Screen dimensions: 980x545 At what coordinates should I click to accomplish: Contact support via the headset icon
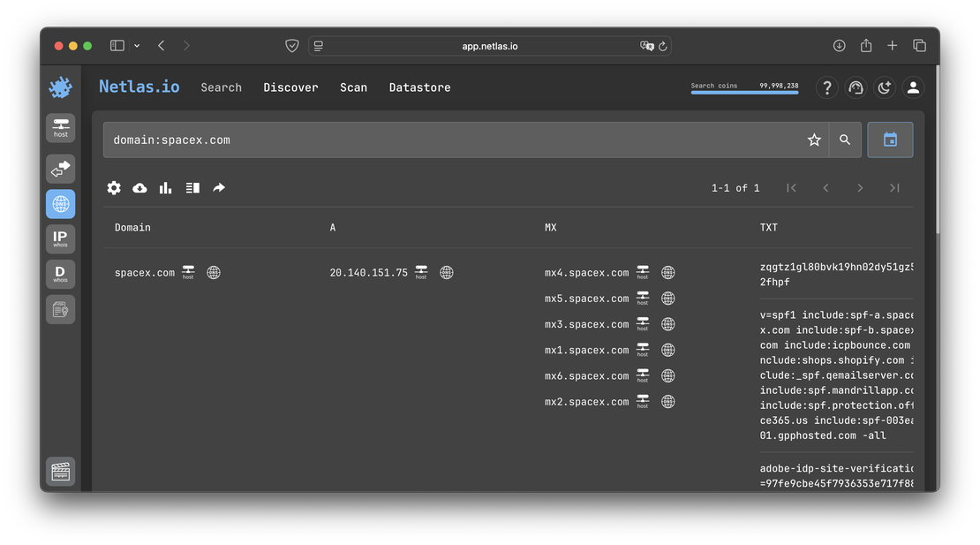pyautogui.click(x=855, y=87)
